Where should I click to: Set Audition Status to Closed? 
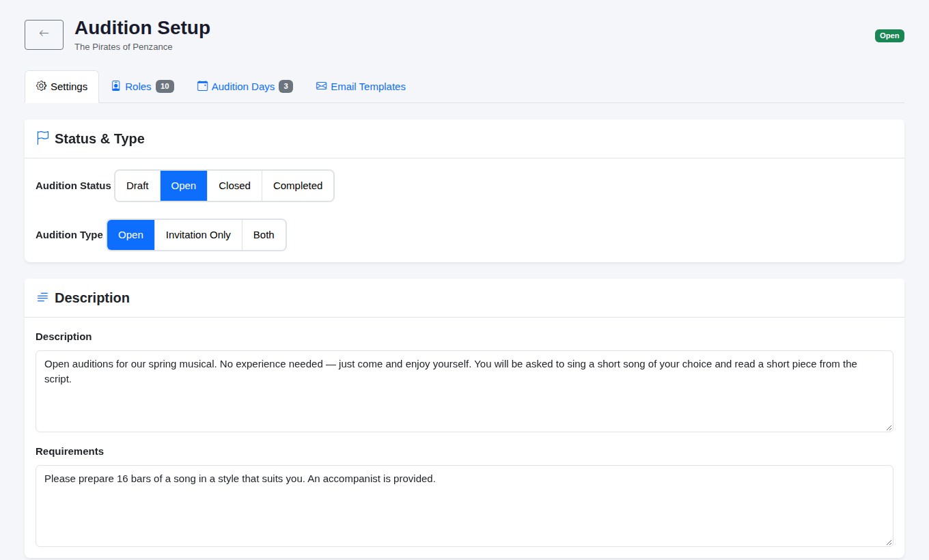click(234, 186)
